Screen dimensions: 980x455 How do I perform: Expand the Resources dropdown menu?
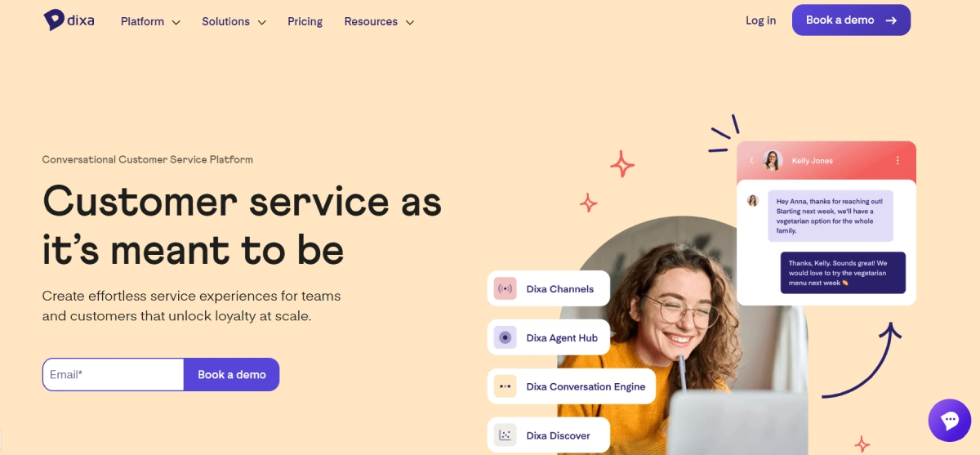(x=379, y=21)
